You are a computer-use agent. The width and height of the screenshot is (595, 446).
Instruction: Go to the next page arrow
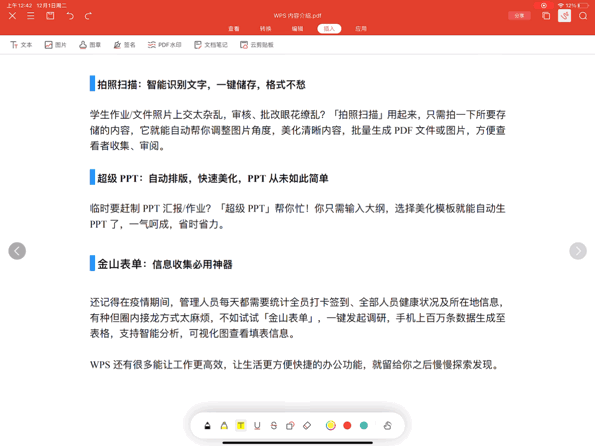[578, 251]
